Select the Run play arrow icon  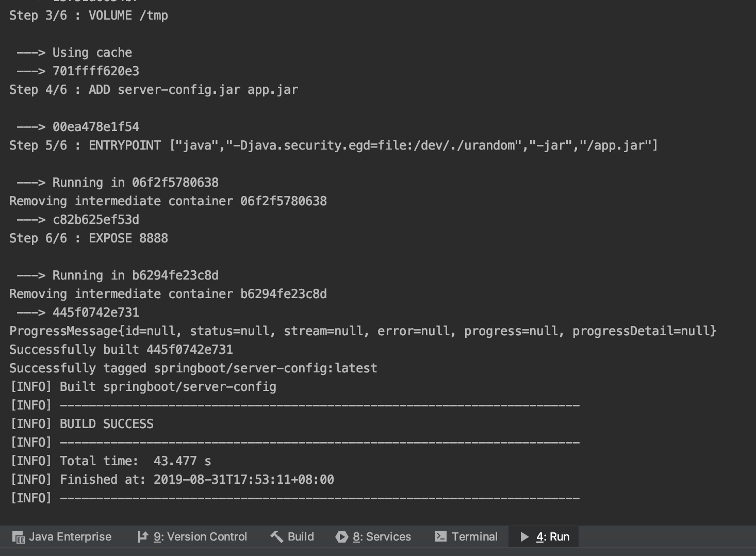[x=524, y=536]
